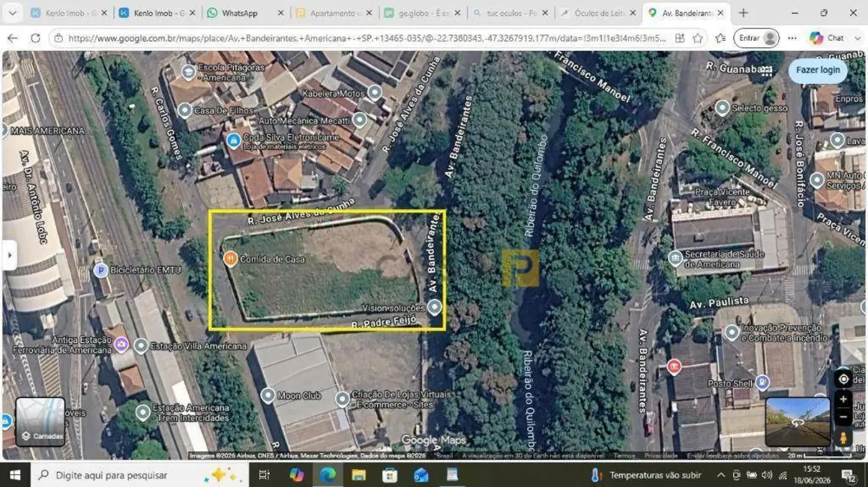The height and width of the screenshot is (487, 868).
Task: Zoom out with the minus button
Action: [x=843, y=417]
